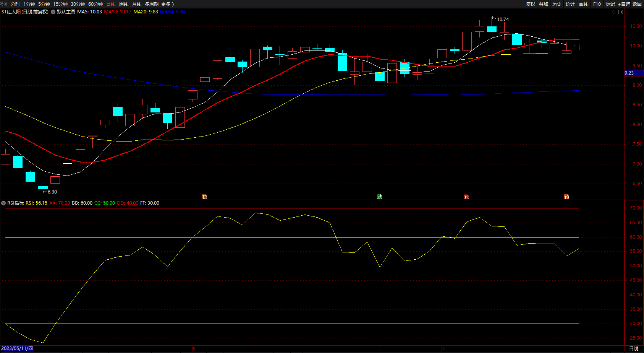Viewport: 644px width, 353px height.
Task: Open F10 company information
Action: [x=597, y=4]
